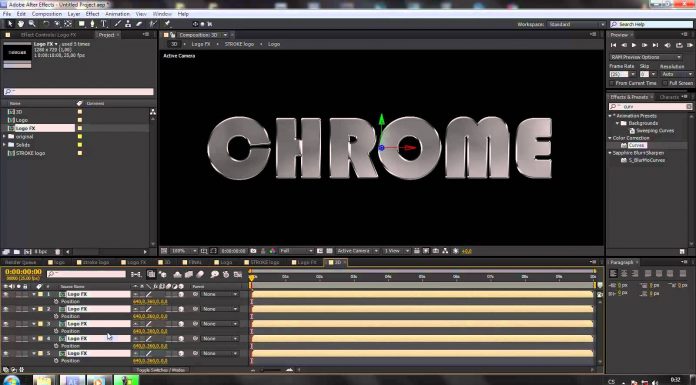The image size is (696, 385).
Task: Toggle the Draft 3D timeline icon
Action: pos(163,274)
